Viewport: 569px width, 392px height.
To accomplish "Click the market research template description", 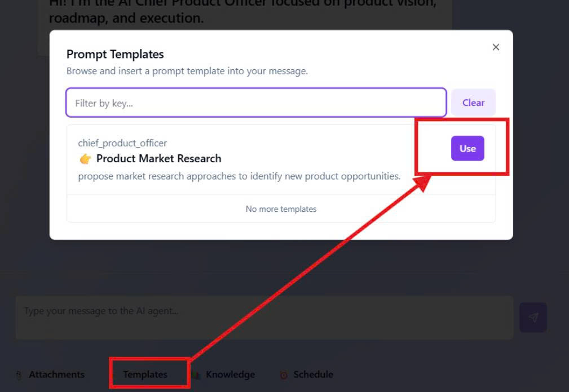I will coord(239,176).
